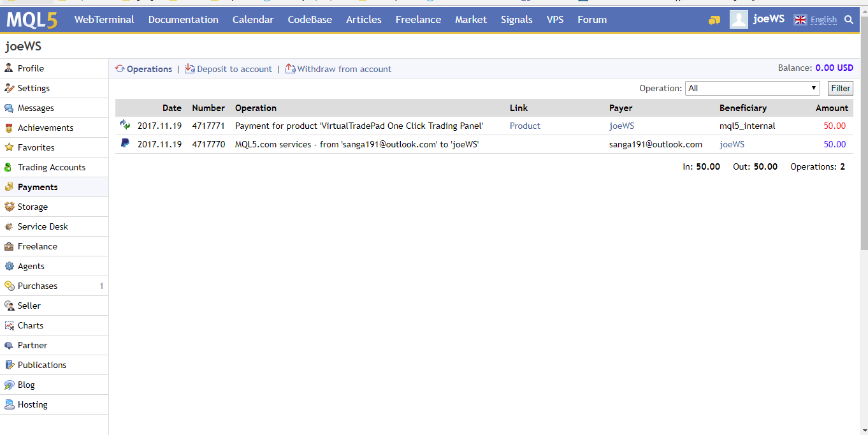Open Signals in the top menu

[x=517, y=20]
